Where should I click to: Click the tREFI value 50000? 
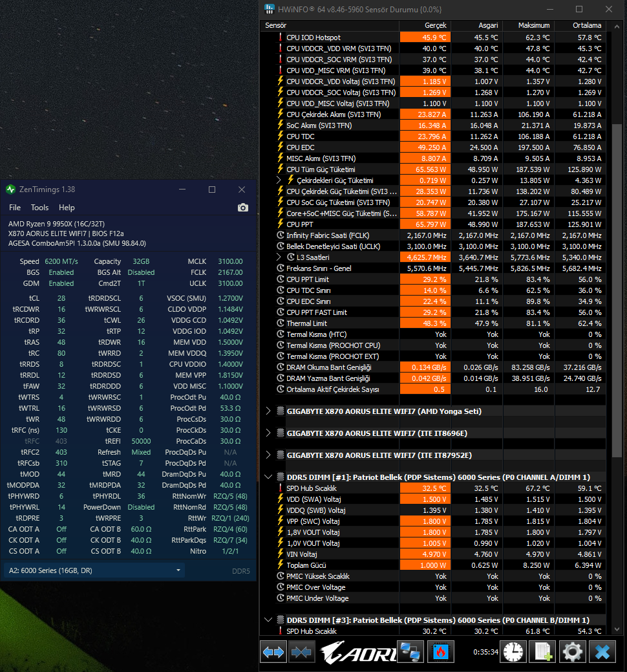coord(141,441)
